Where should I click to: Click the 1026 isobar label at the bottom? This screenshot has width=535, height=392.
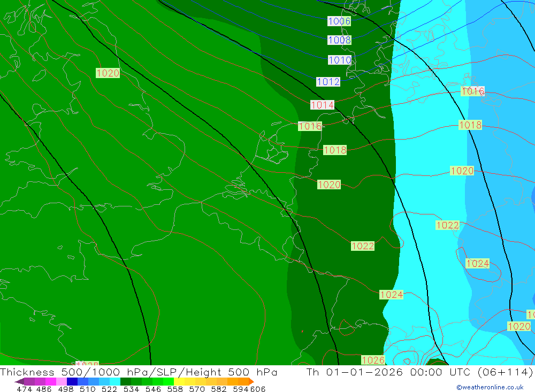373,360
